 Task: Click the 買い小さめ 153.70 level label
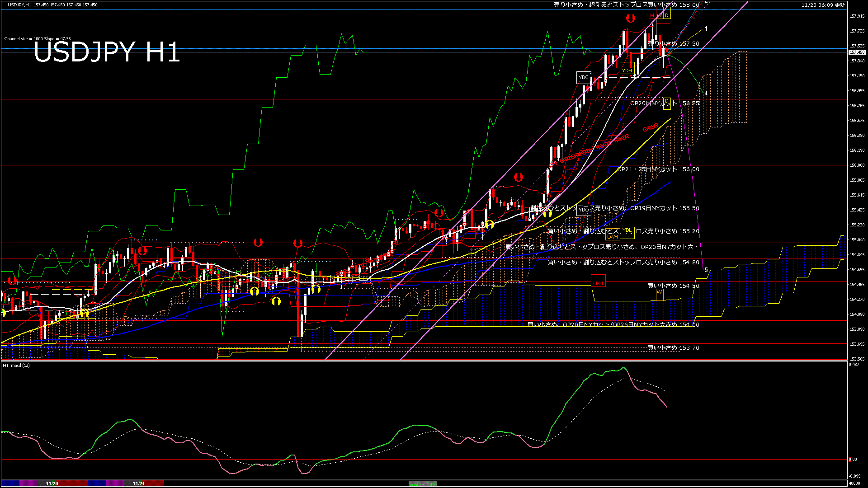click(673, 348)
